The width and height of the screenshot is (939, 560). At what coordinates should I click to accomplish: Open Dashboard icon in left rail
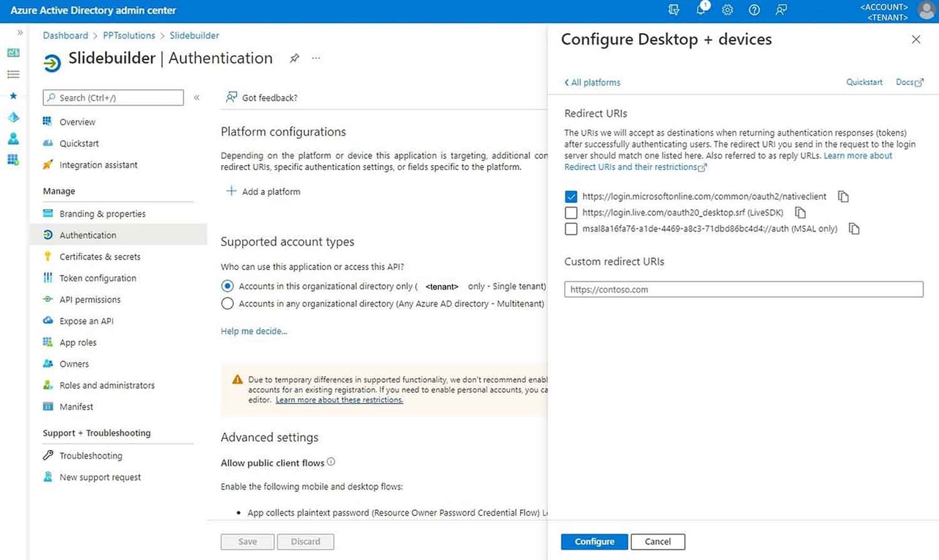(x=13, y=53)
